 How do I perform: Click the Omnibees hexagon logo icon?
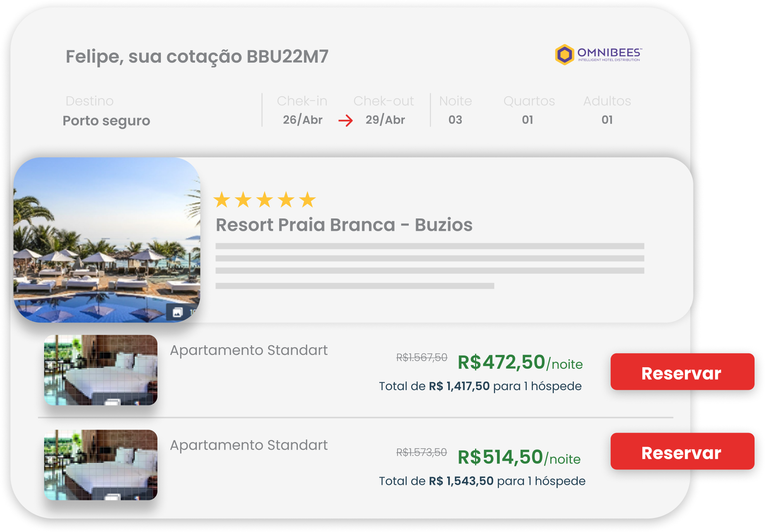click(564, 55)
